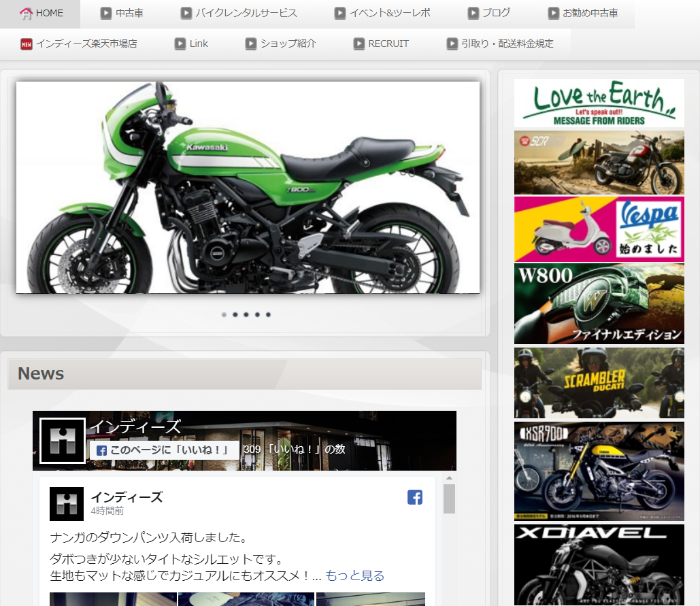
Task: Click the インディーズ square logo in the widget header
Action: coord(61,441)
